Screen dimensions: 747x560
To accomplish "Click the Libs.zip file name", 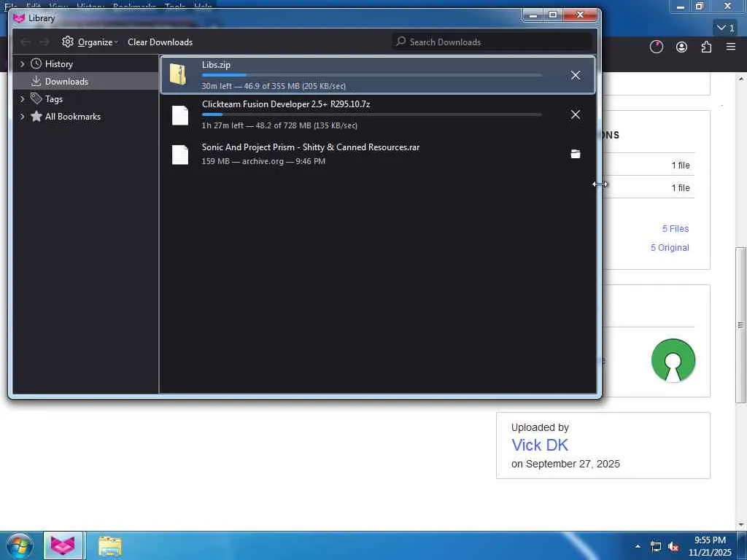I will click(x=216, y=65).
